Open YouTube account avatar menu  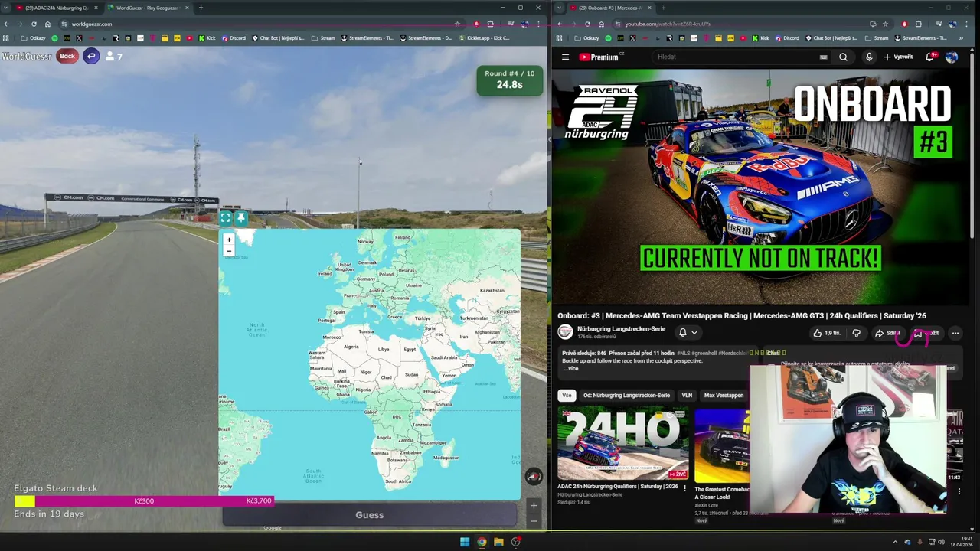(952, 57)
